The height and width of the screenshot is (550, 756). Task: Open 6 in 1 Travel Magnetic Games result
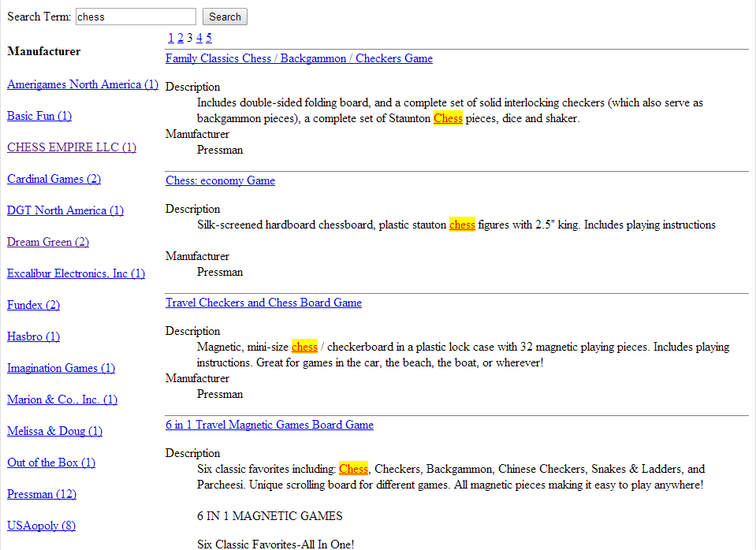(269, 425)
